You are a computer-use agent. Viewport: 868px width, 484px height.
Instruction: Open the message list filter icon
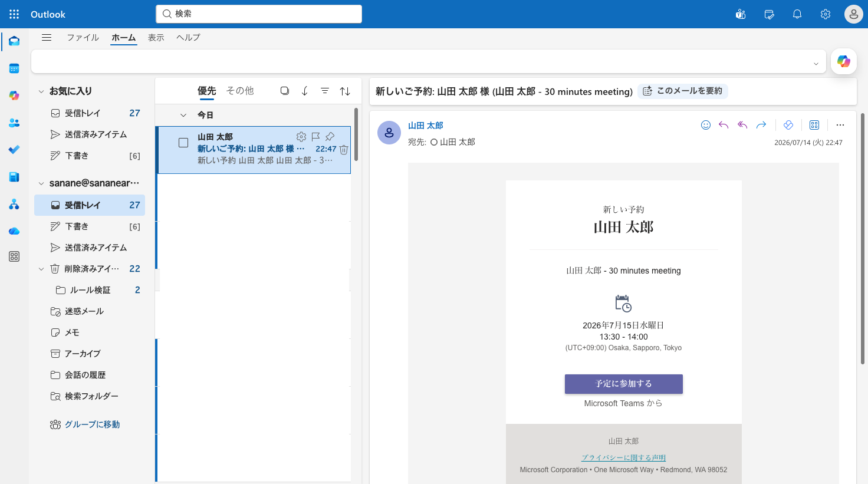[325, 91]
